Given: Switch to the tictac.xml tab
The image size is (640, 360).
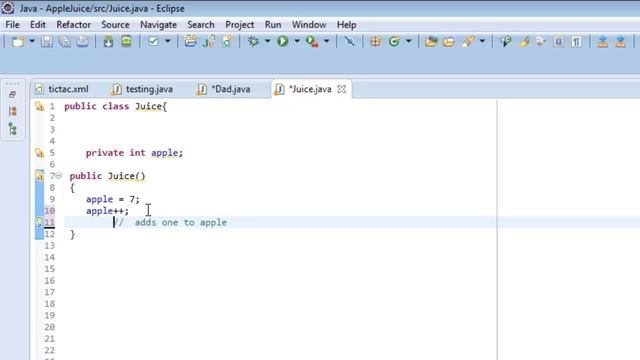Looking at the screenshot, I should point(62,89).
